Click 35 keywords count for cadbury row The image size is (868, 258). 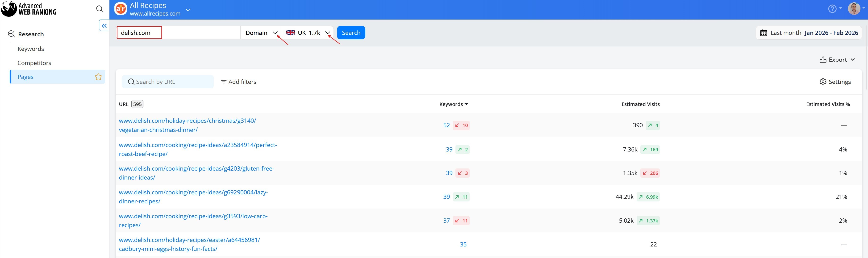coord(463,245)
